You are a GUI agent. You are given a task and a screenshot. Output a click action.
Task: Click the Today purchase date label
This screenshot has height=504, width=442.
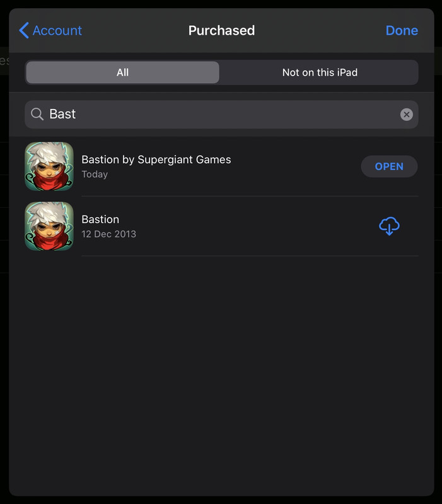pyautogui.click(x=95, y=175)
